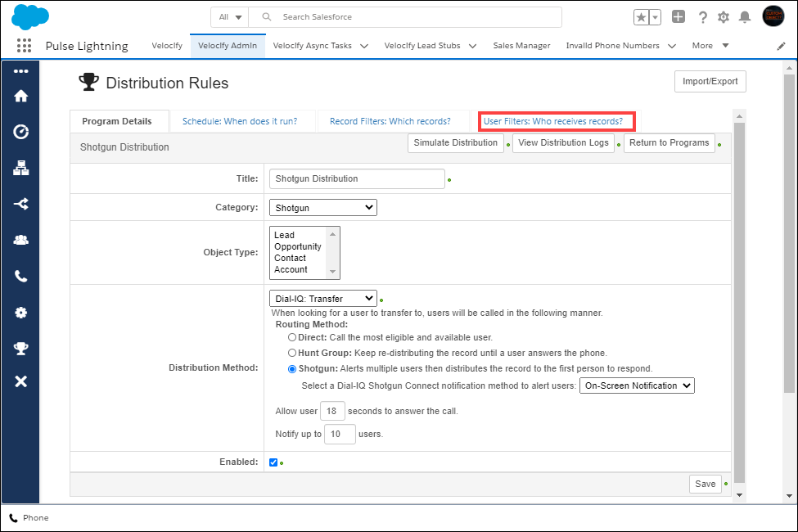Go to Home in the sidebar
798x532 pixels.
(20, 96)
